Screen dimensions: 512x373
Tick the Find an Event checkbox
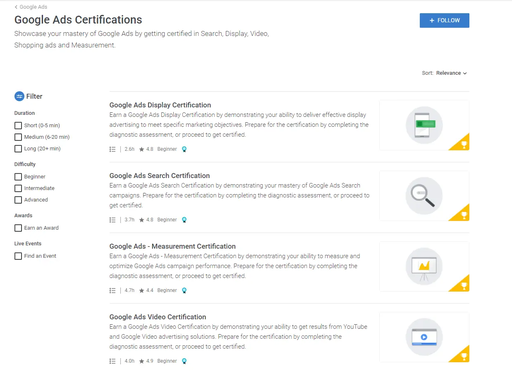tap(18, 256)
